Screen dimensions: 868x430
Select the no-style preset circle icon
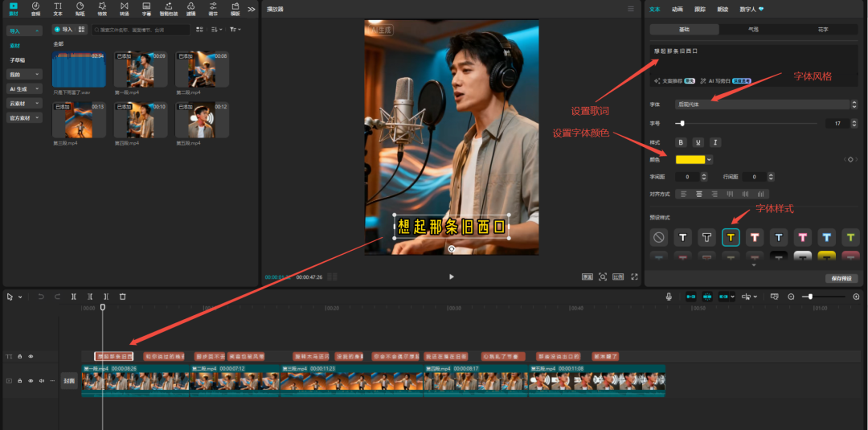(658, 237)
